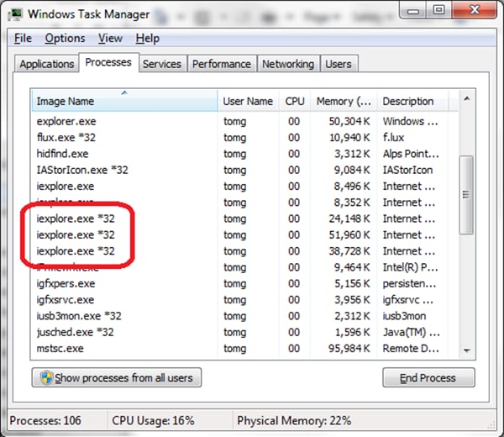This screenshot has height=437, width=504.
Task: Click the 8,352 K memory value
Action: tap(352, 203)
